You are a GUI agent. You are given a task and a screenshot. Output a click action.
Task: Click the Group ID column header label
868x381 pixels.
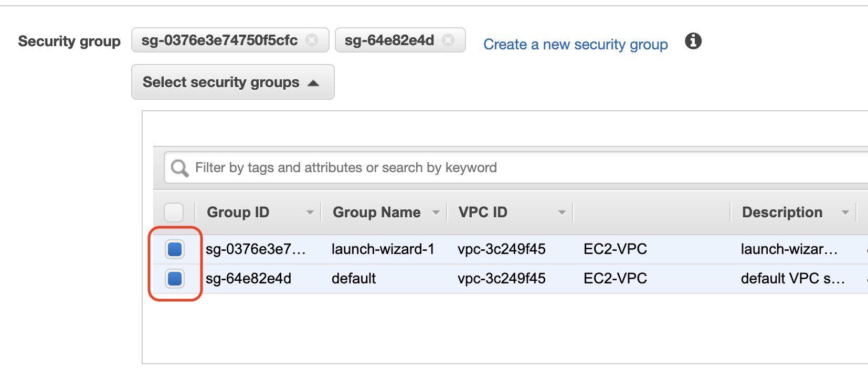[238, 213]
